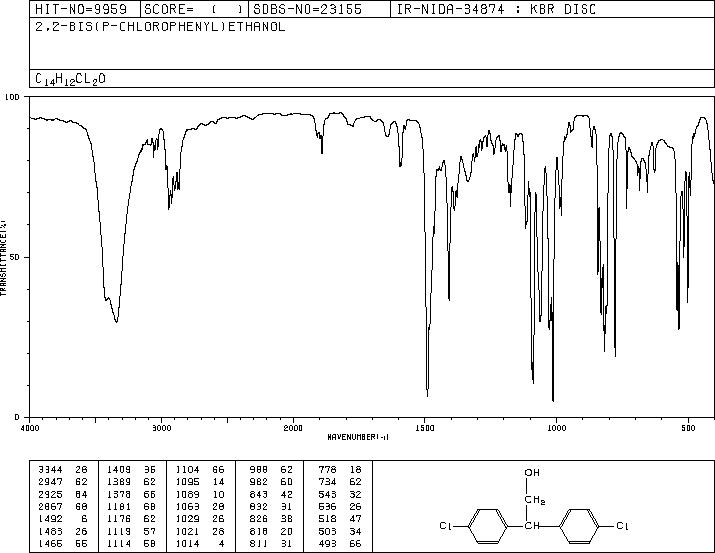Click peak table entry 1176
The width and height of the screenshot is (715, 553).
tap(119, 519)
